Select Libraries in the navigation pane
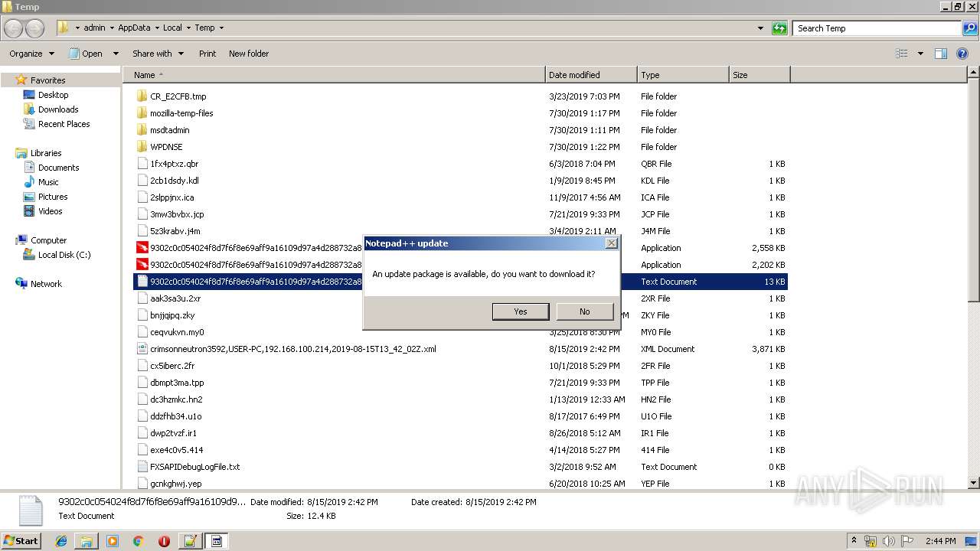The height and width of the screenshot is (551, 980). pyautogui.click(x=46, y=153)
